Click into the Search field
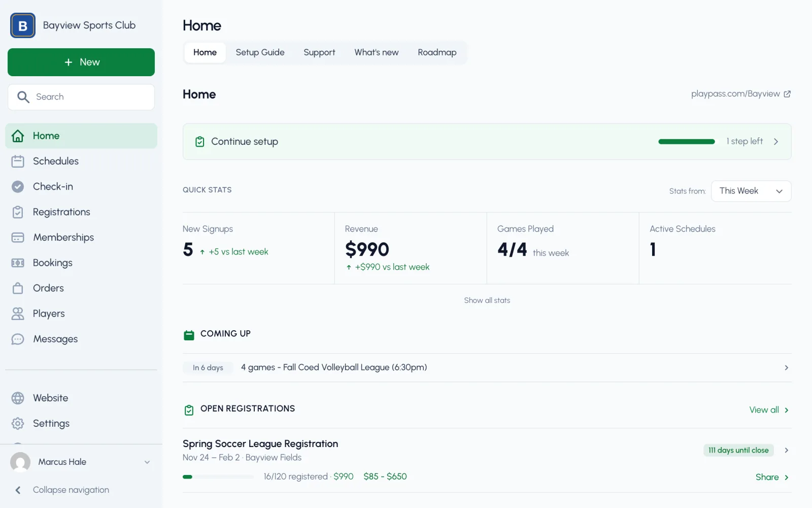 tap(81, 97)
